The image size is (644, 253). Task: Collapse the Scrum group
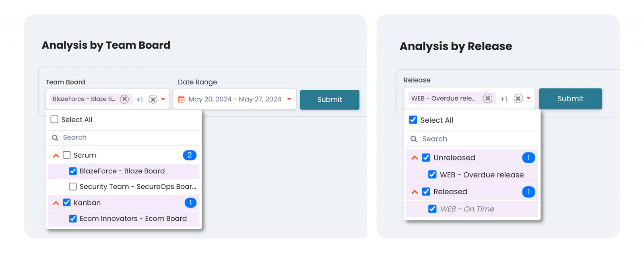[x=56, y=155]
